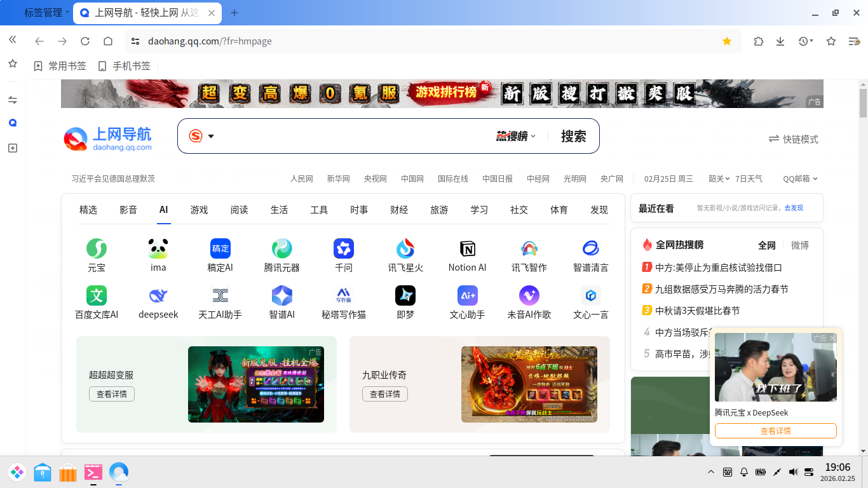The height and width of the screenshot is (488, 868).
Task: Select the 游戏 category tab
Action: (x=199, y=210)
